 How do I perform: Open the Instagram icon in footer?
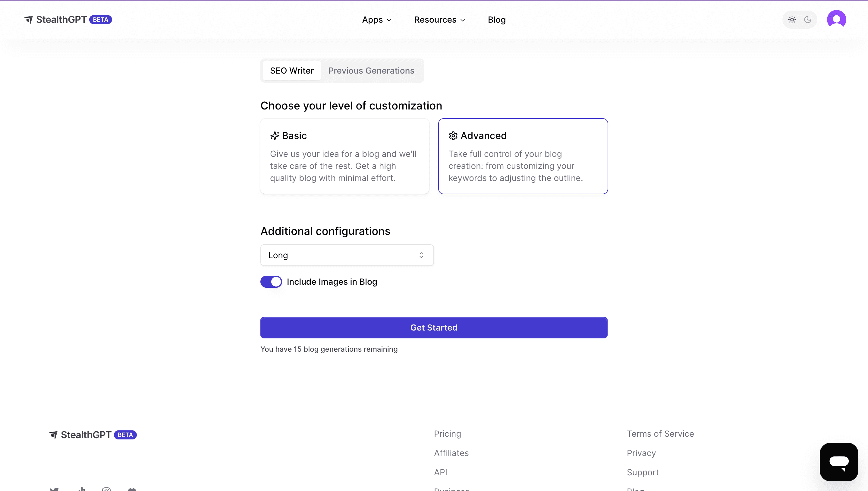(x=106, y=489)
